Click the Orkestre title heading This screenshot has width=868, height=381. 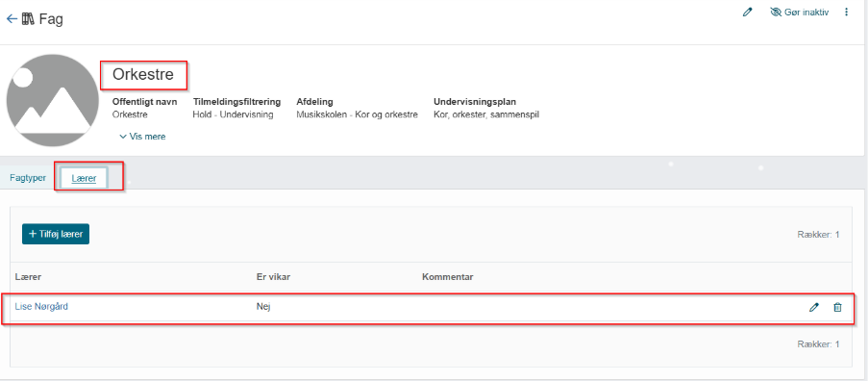(x=143, y=75)
